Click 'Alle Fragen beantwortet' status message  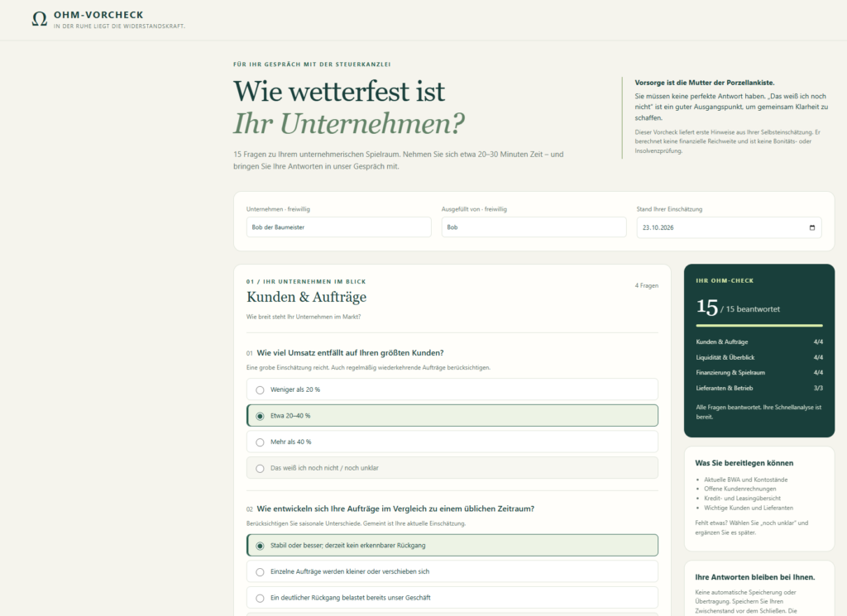coord(758,412)
